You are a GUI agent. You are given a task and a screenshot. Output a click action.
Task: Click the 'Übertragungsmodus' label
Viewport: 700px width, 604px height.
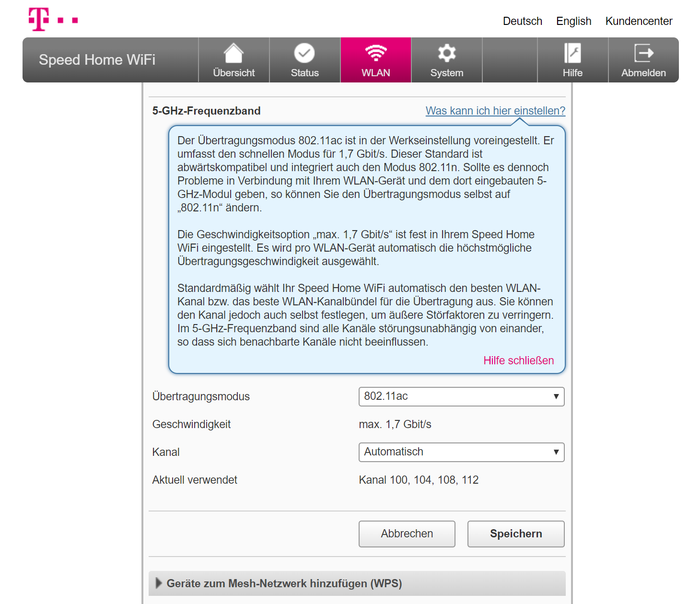201,396
